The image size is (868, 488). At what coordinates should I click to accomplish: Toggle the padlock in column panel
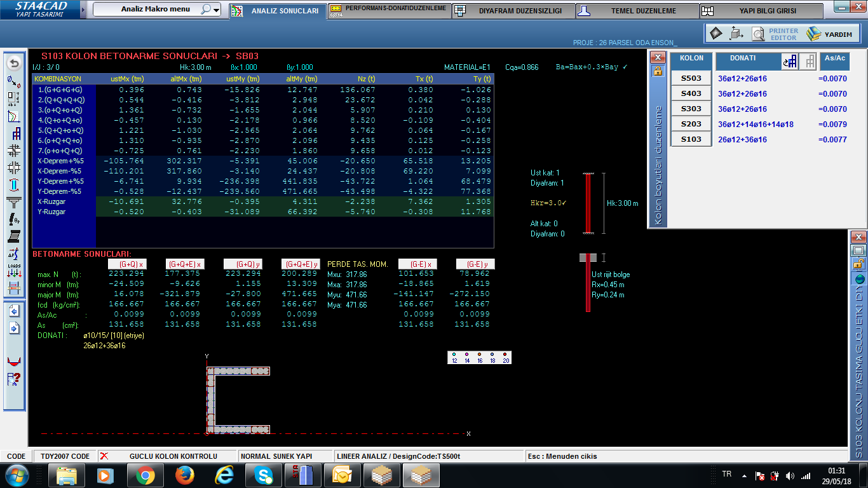coord(658,71)
